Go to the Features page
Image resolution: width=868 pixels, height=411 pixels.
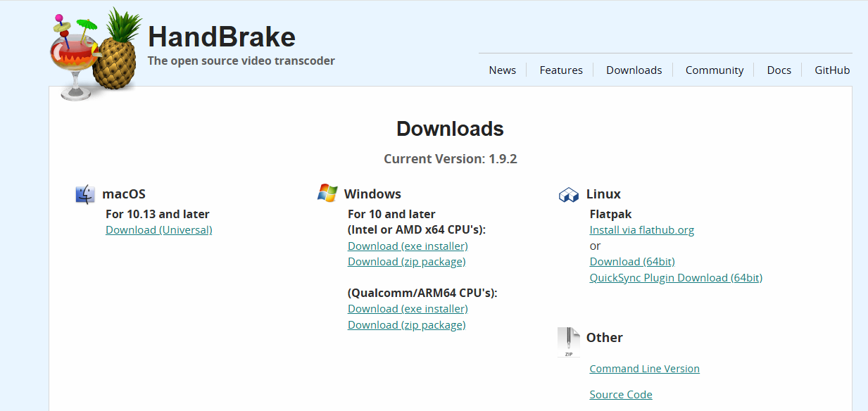[x=561, y=70]
